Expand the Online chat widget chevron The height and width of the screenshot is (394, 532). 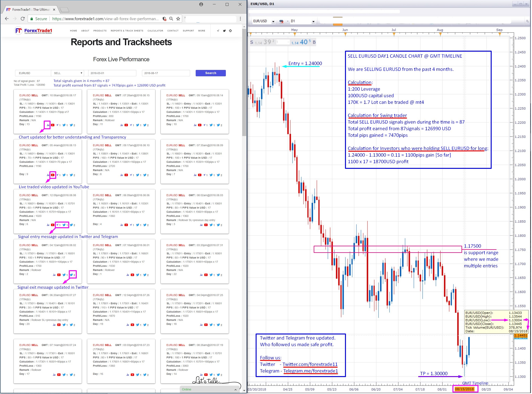[236, 390]
